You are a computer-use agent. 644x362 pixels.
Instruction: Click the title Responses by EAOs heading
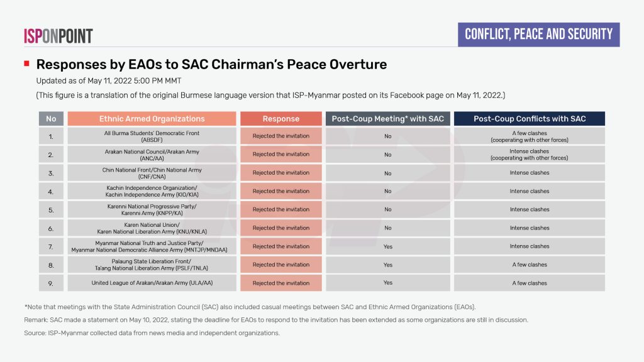pyautogui.click(x=211, y=64)
